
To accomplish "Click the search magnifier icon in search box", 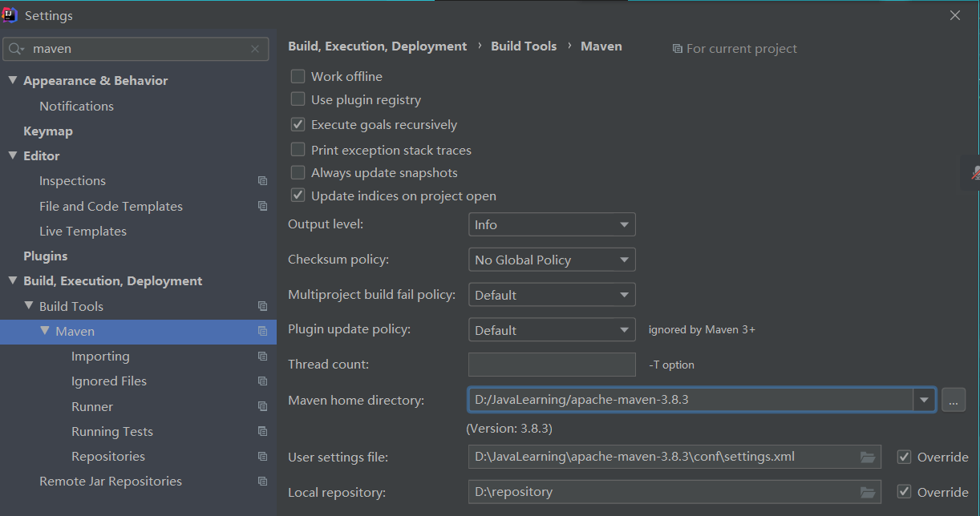I will tap(16, 49).
